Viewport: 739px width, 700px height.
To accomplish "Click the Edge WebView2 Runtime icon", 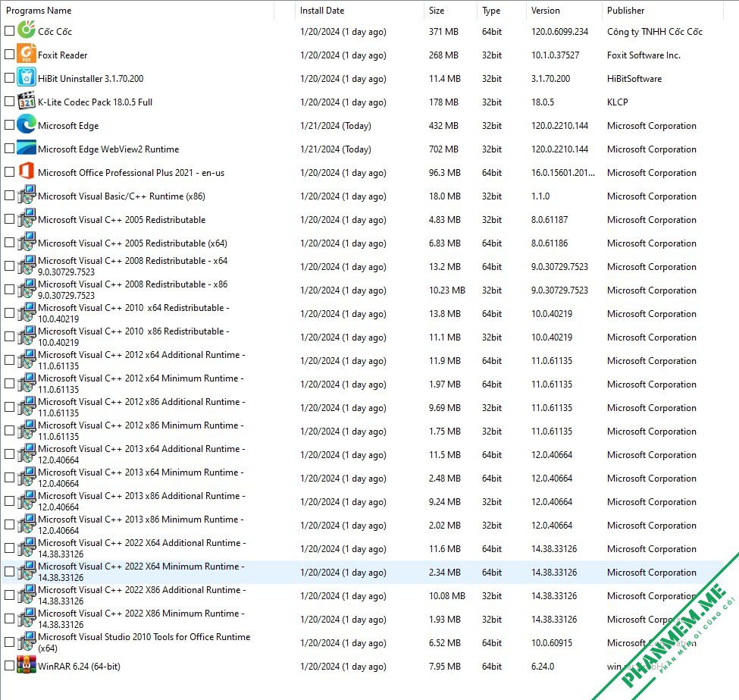I will pos(27,148).
